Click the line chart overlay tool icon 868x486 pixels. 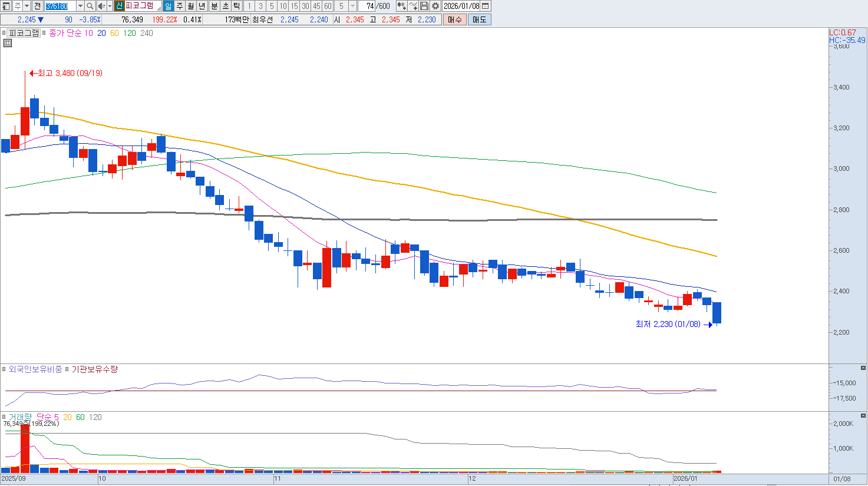(x=413, y=6)
